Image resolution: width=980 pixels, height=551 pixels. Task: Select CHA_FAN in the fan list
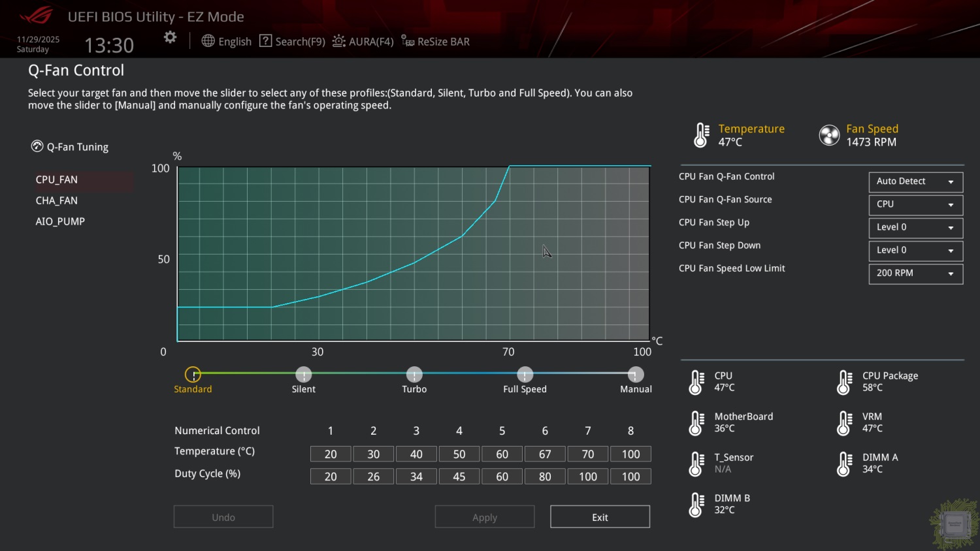57,200
